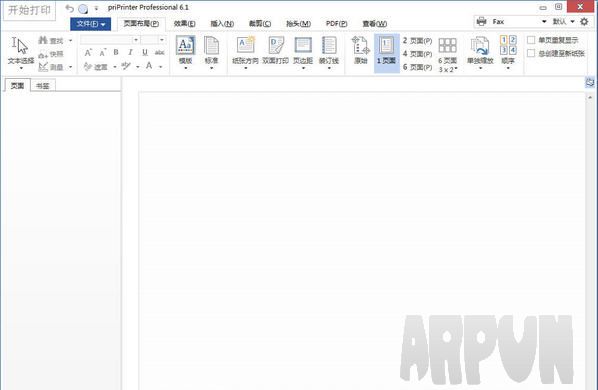Click the undo arrow in title bar

(x=69, y=8)
